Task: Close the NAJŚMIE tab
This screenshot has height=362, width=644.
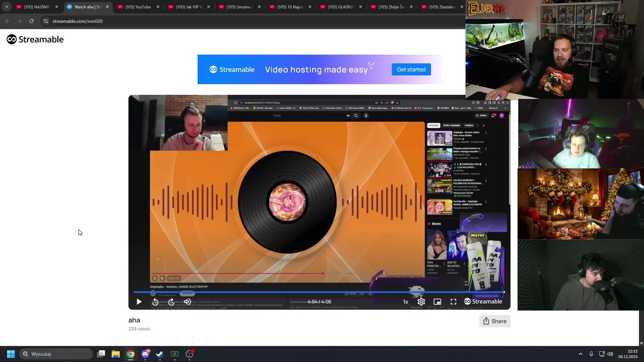Action: [56, 7]
